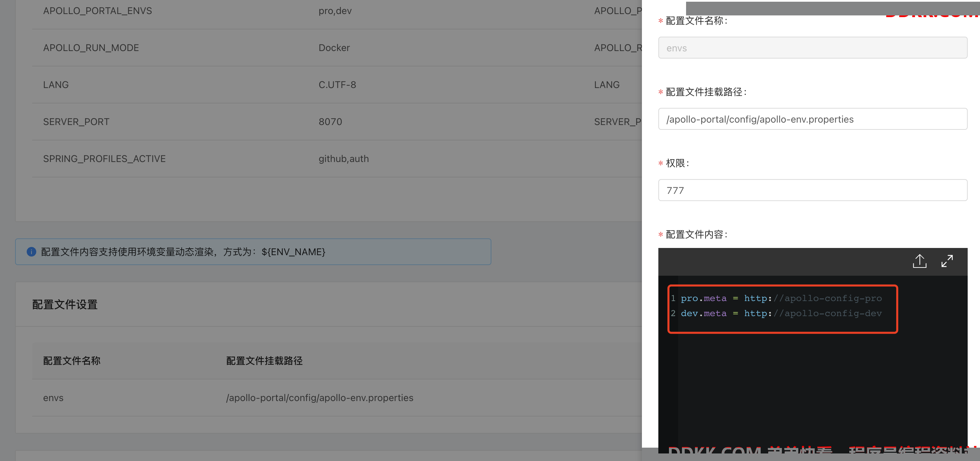
Task: Select the 8070 value cell
Action: (x=330, y=122)
